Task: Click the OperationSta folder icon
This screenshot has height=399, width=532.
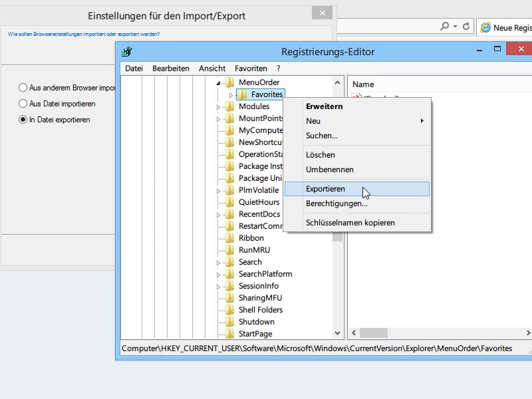Action: [x=230, y=154]
